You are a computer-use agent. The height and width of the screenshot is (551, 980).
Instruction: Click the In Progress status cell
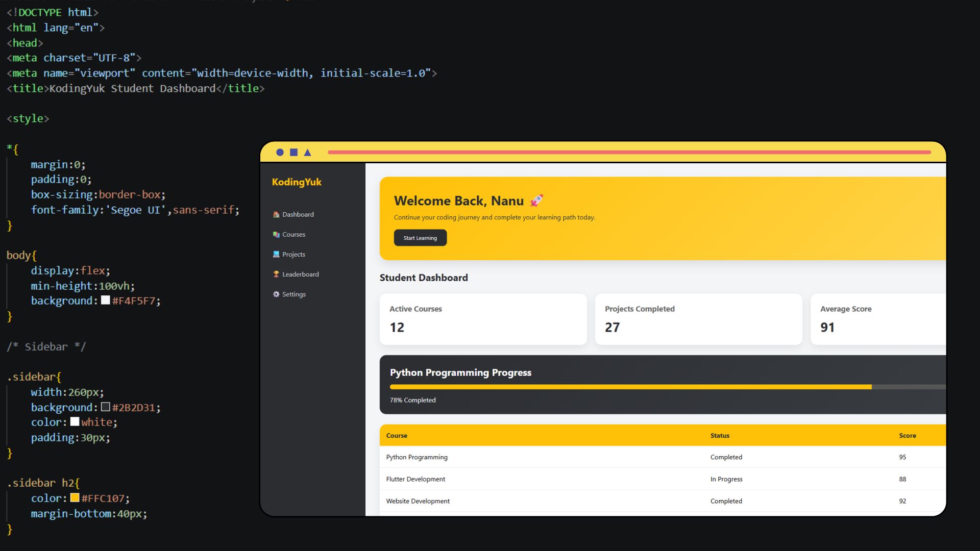pos(726,479)
